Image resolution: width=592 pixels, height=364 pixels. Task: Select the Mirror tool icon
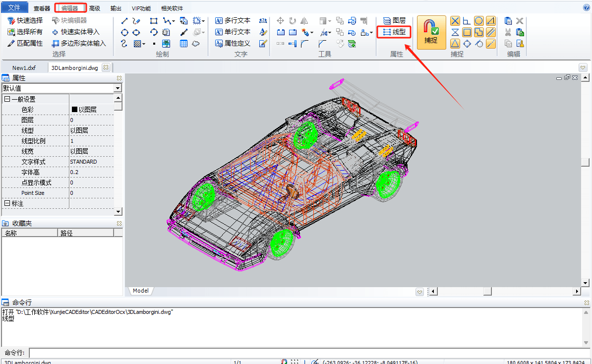[304, 21]
